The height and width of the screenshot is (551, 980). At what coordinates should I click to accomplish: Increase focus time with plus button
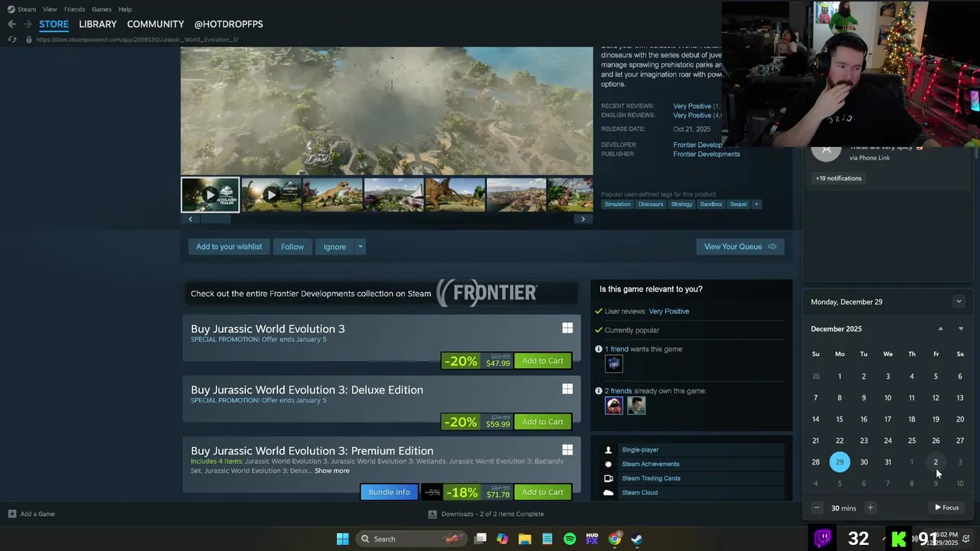(x=870, y=508)
